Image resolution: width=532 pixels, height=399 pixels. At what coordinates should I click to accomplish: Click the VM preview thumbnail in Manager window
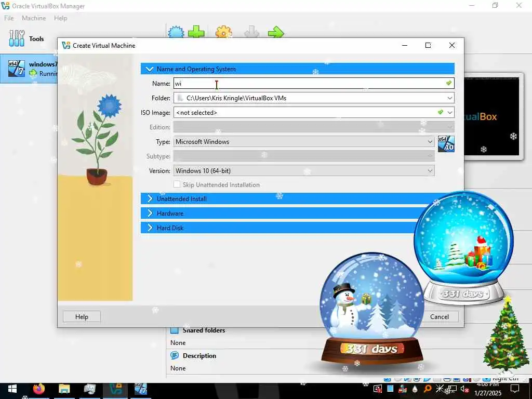point(491,116)
